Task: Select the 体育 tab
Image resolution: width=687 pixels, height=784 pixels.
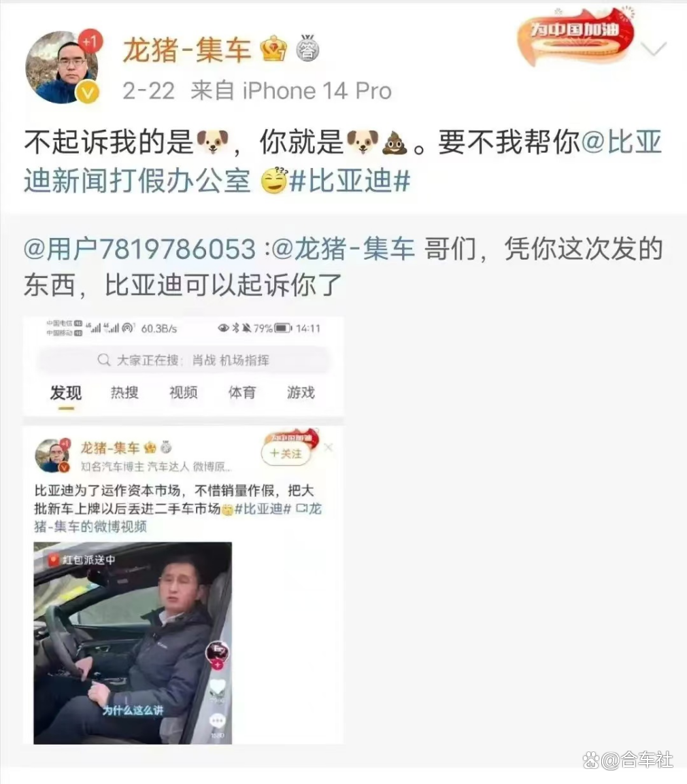Action: (x=242, y=392)
